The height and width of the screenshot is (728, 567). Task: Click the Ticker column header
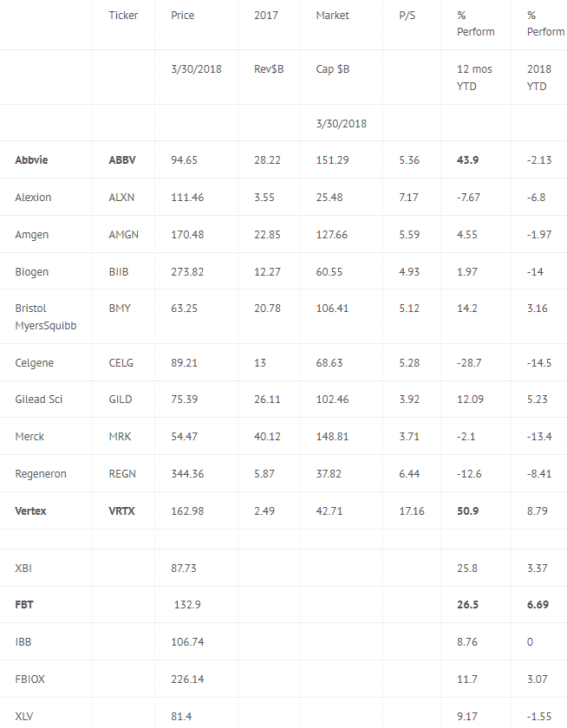(123, 16)
